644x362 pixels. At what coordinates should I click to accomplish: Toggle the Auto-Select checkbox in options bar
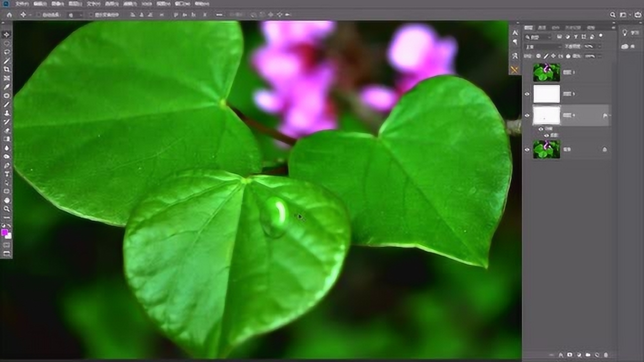pos(40,15)
